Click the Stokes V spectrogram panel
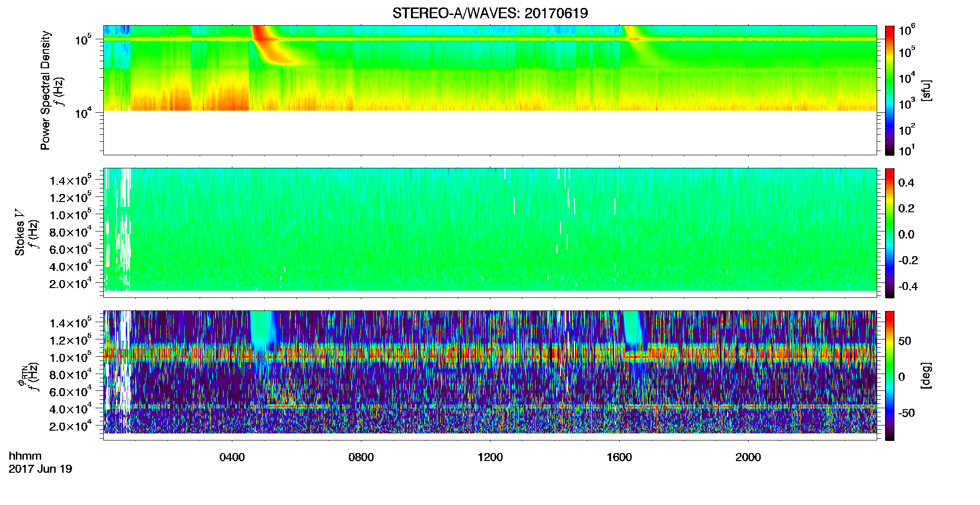980x505 pixels. (490, 233)
